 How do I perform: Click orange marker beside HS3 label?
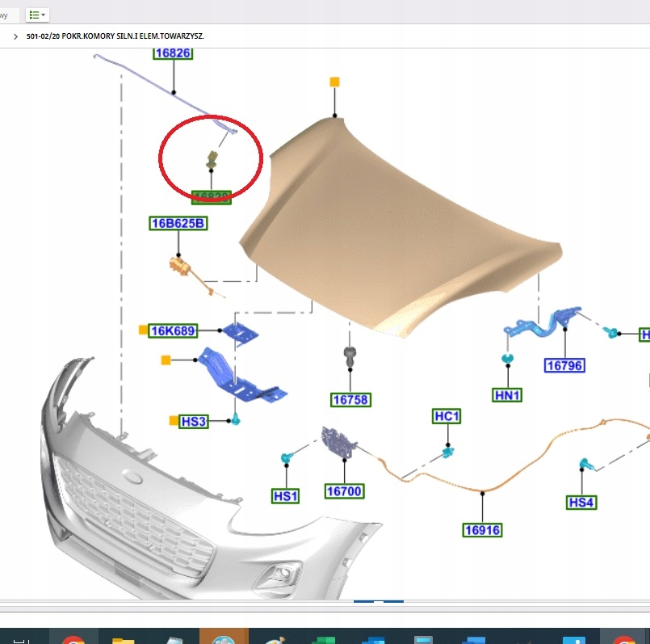(x=174, y=421)
